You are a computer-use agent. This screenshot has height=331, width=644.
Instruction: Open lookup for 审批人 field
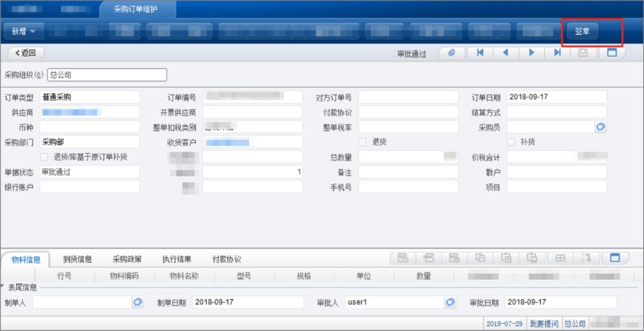450,302
